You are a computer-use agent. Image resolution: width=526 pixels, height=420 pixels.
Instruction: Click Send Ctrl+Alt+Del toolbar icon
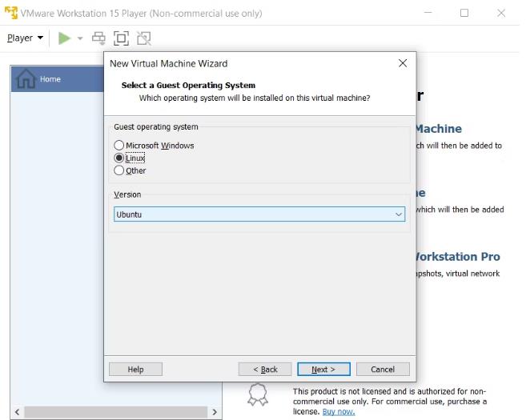98,38
